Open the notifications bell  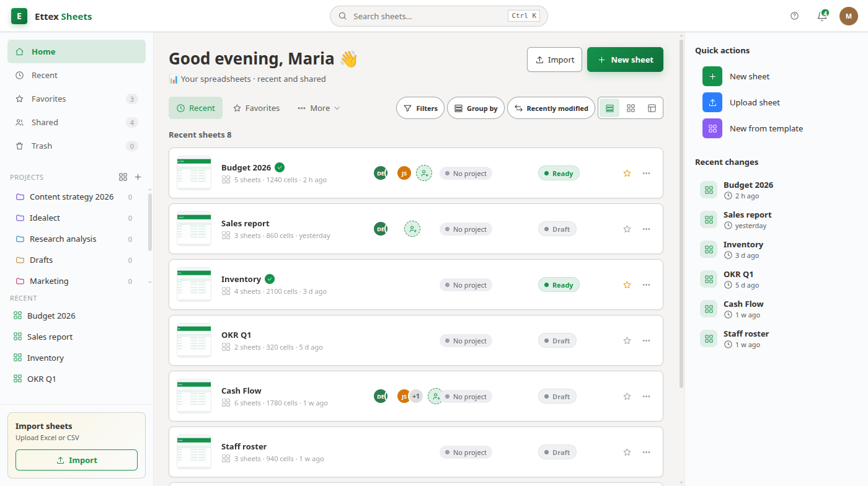pos(822,16)
